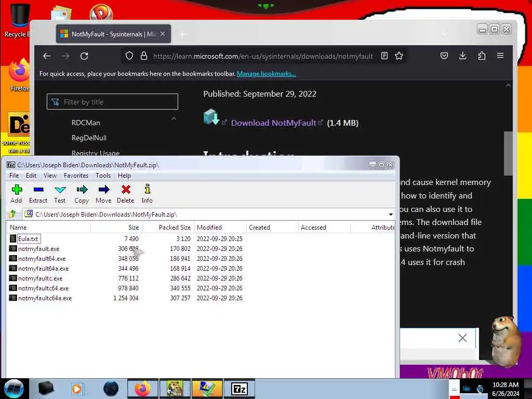Open RegDelNull in the sidebar list

coord(89,138)
